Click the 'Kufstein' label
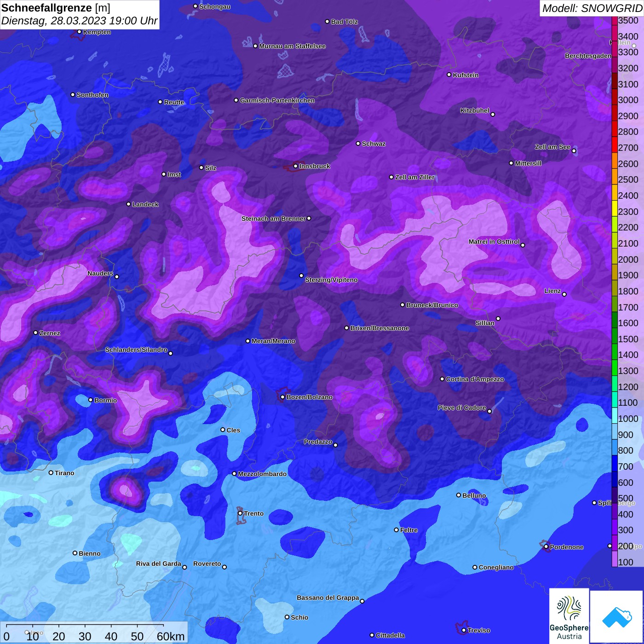The image size is (644, 644). [466, 75]
